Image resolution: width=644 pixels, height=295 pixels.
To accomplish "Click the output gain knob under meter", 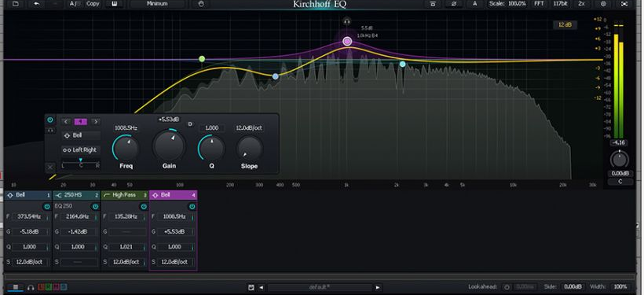I will tap(620, 159).
